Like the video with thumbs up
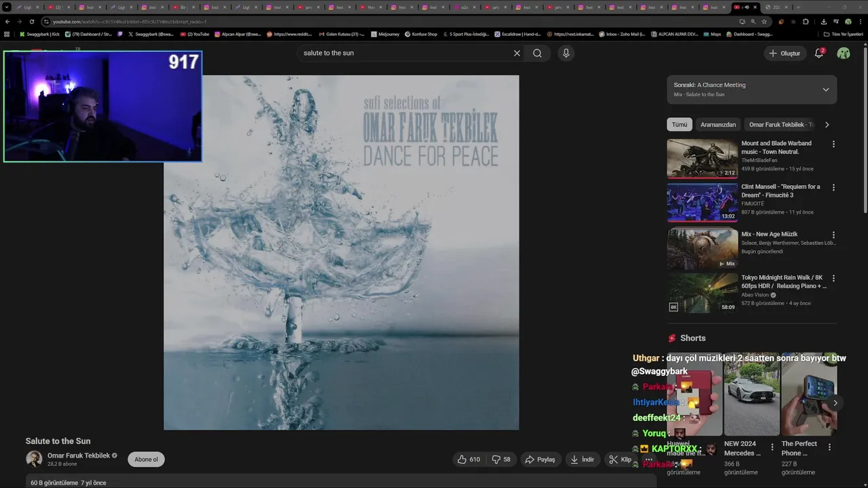The height and width of the screenshot is (488, 868). (x=469, y=460)
